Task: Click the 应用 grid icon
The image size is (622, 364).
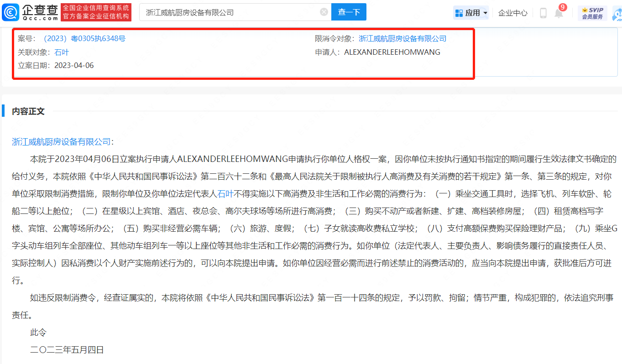Action: click(459, 13)
